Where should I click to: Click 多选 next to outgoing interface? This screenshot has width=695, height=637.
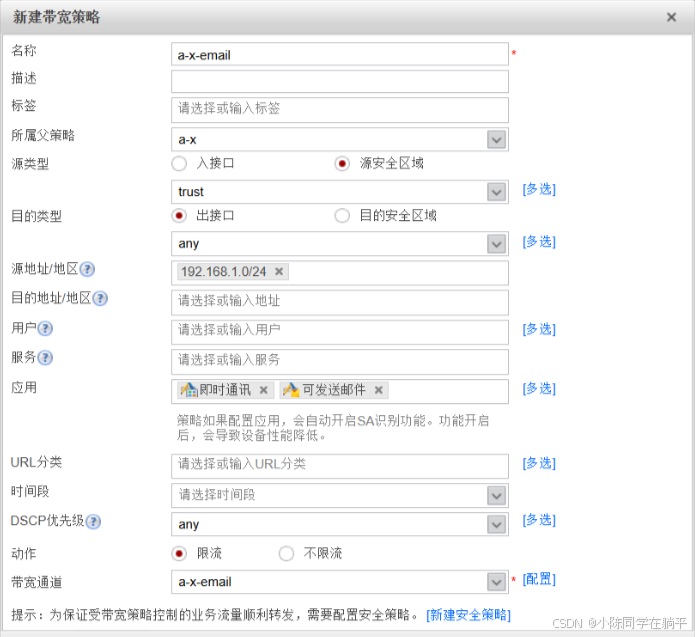pos(539,242)
